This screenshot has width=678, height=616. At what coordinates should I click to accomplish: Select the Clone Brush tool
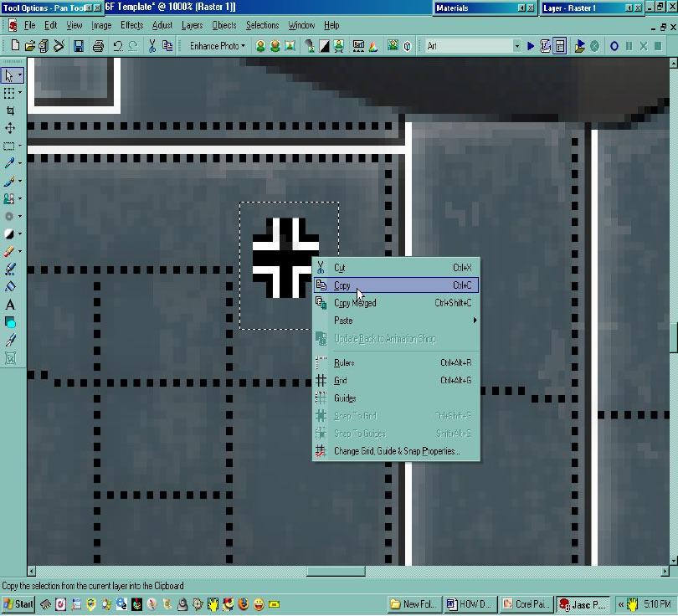point(9,198)
